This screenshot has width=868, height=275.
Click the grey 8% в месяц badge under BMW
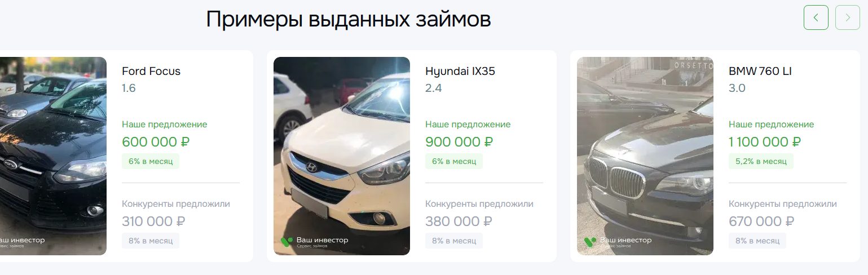click(x=757, y=241)
